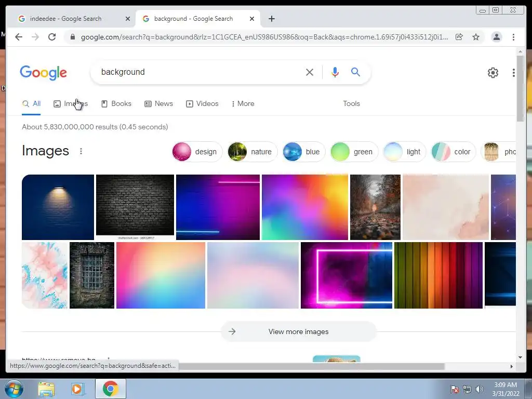532x399 pixels.
Task: Open a new browser tab
Action: (271, 19)
